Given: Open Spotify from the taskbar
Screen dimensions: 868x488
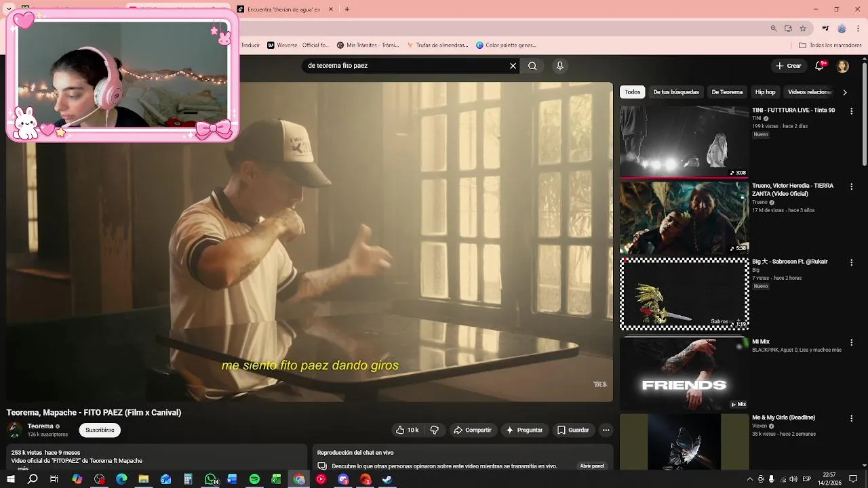Looking at the screenshot, I should (254, 479).
